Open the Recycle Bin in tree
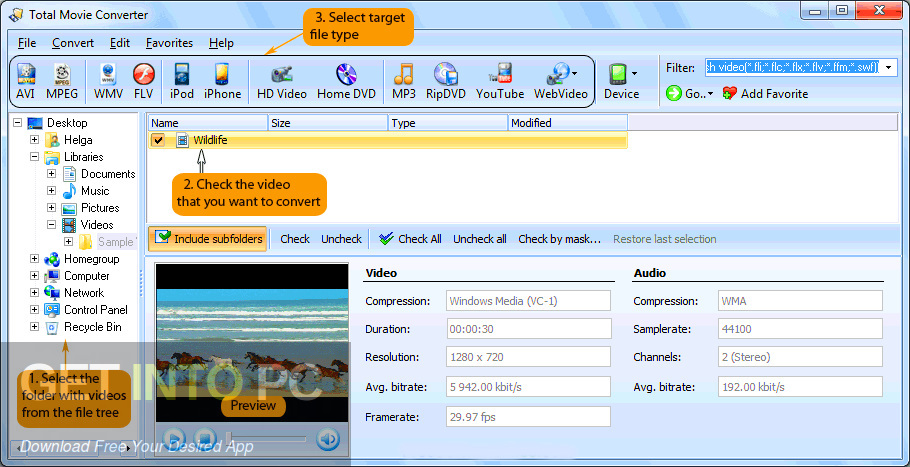The height and width of the screenshot is (467, 910). (x=93, y=327)
